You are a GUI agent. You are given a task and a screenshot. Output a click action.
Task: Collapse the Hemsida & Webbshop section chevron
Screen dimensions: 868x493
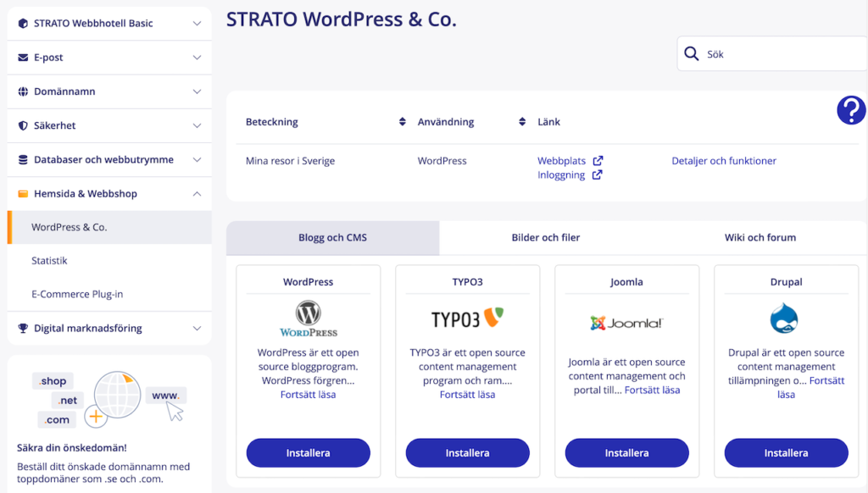[197, 194]
